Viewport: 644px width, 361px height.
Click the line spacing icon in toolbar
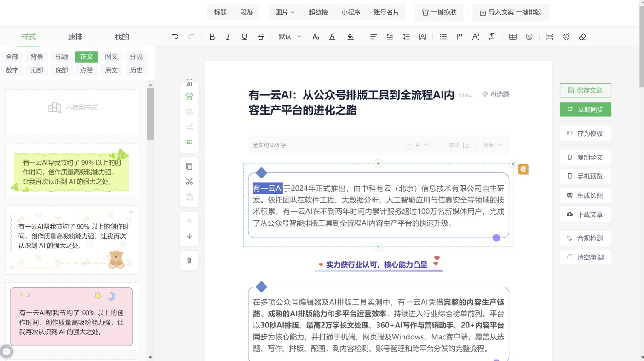point(406,37)
